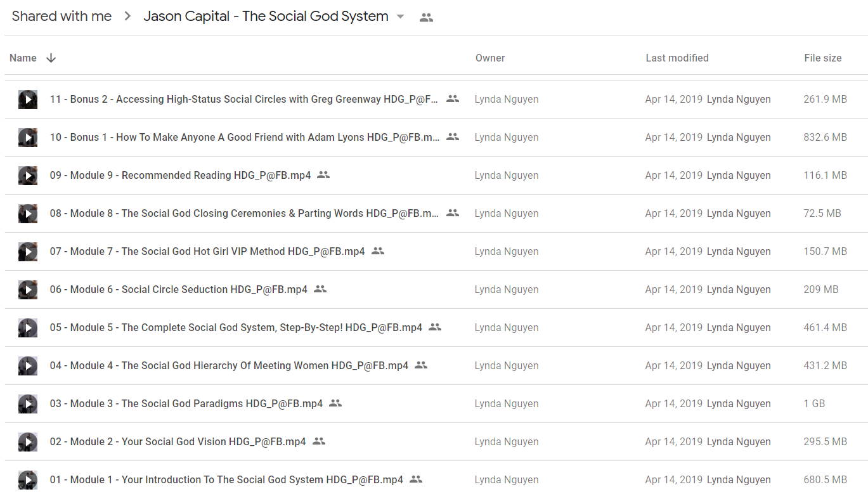868x494 pixels.
Task: Click video thumbnail for 08 - Module 8
Action: pyautogui.click(x=28, y=214)
